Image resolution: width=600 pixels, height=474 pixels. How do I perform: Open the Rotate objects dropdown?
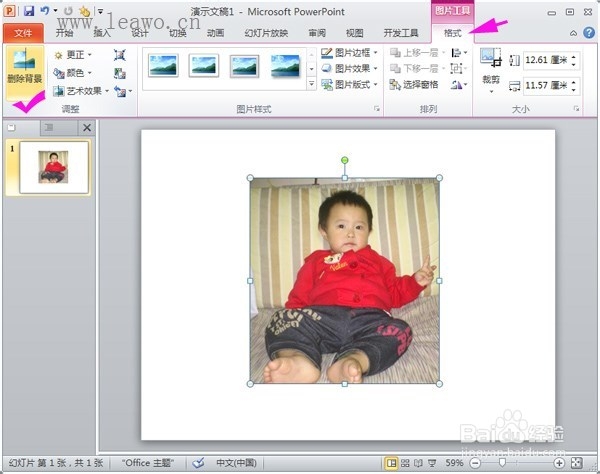coord(459,85)
